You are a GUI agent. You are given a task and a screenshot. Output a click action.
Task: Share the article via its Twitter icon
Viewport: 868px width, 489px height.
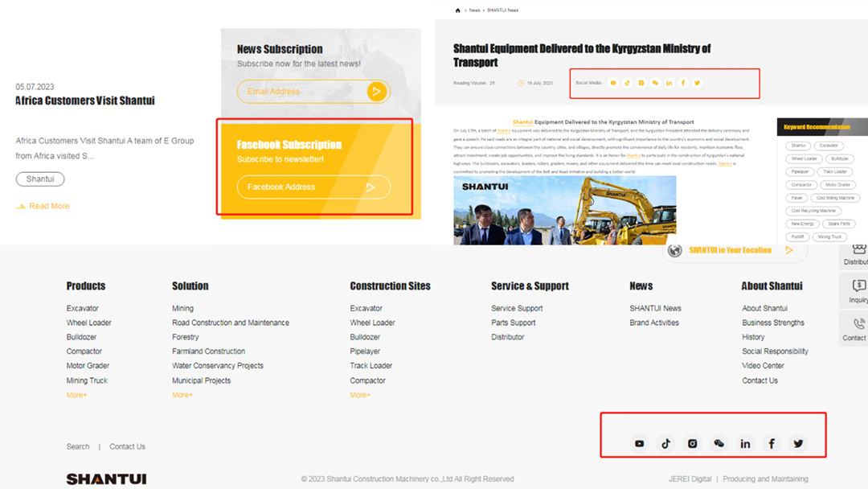point(698,83)
